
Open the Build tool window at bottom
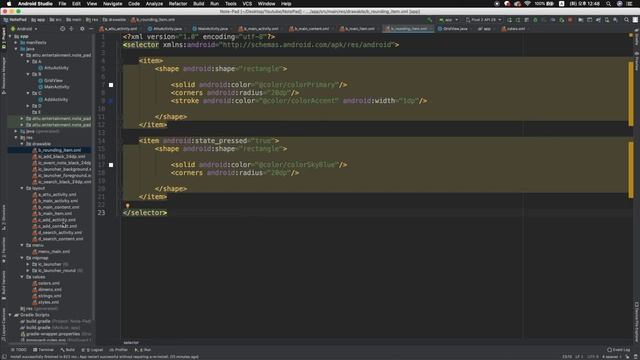coord(67,350)
